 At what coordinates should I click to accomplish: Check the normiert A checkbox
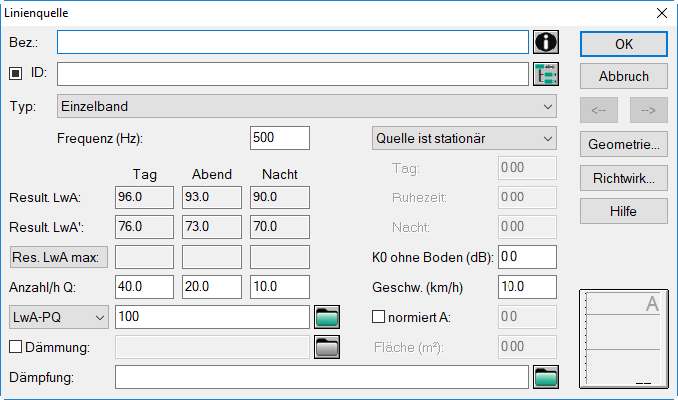tap(378, 317)
